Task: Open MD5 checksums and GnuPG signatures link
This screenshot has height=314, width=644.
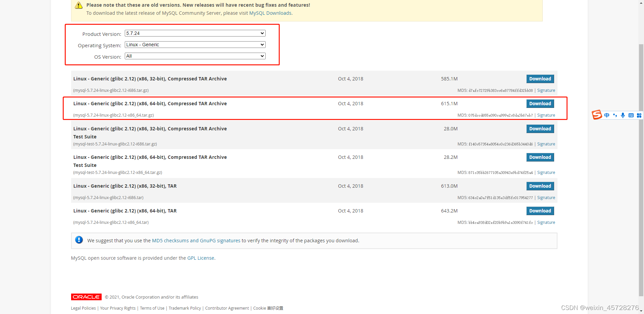Action: (x=196, y=241)
